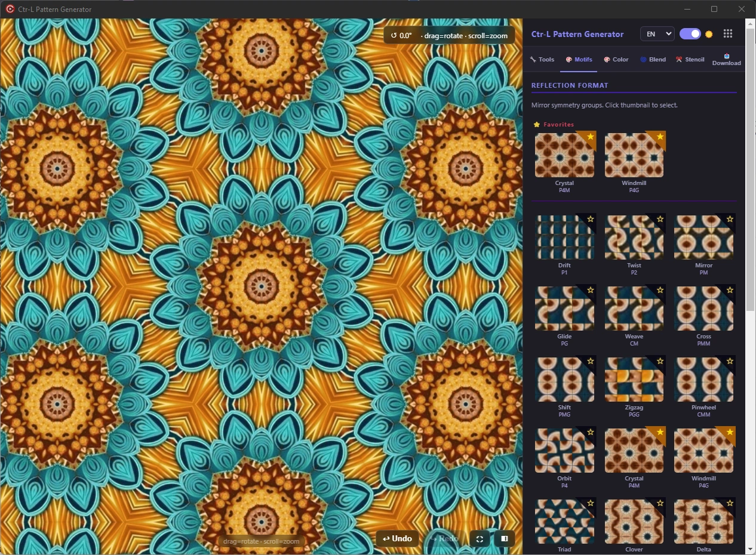Open the EN language dropdown

click(657, 34)
